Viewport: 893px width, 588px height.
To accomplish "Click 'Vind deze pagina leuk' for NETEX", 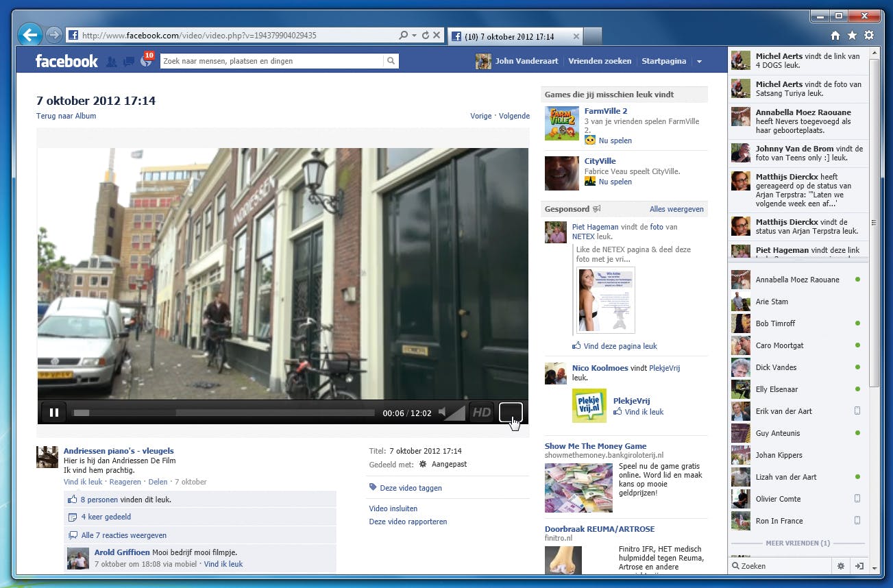I will [x=620, y=346].
